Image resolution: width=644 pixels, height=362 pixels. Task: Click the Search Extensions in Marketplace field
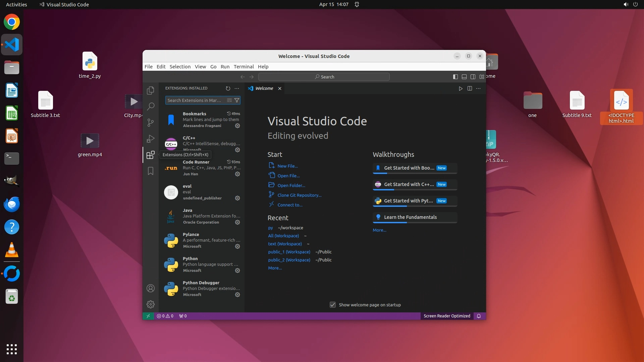195,100
